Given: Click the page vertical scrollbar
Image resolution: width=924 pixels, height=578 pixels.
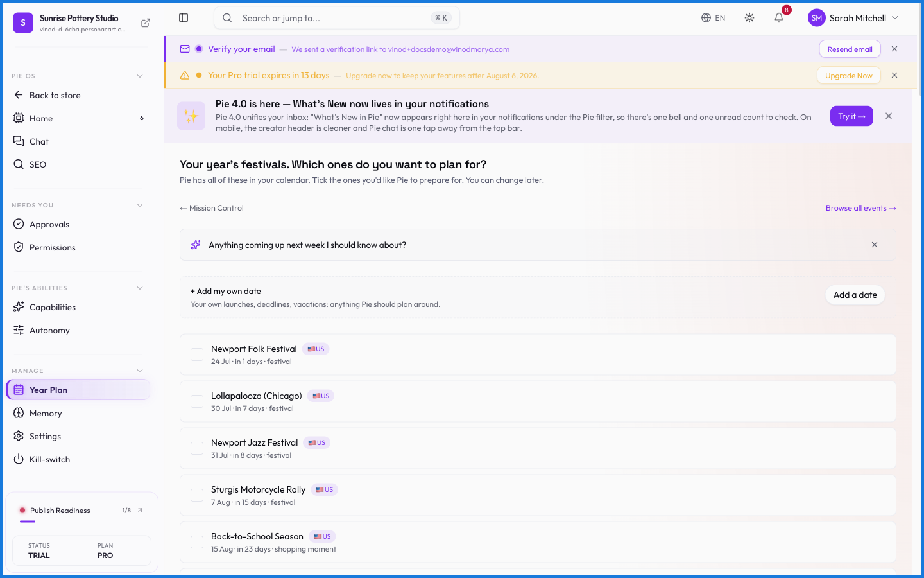Looking at the screenshot, I should (921, 51).
